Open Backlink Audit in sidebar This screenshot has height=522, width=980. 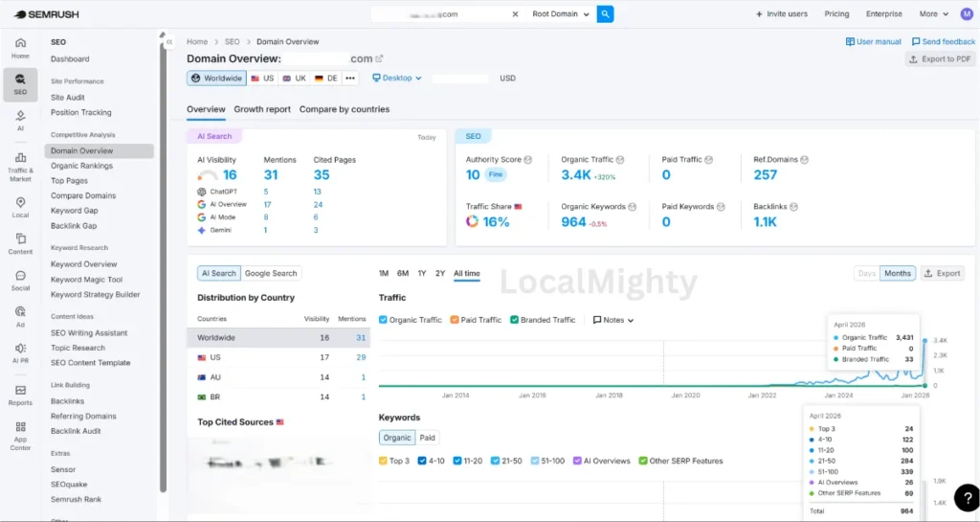(x=76, y=431)
